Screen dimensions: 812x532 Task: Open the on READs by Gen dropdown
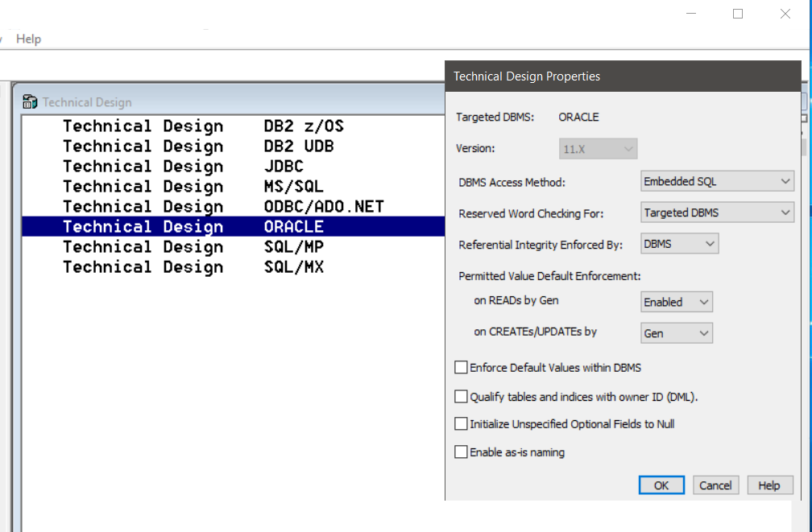[x=676, y=303]
